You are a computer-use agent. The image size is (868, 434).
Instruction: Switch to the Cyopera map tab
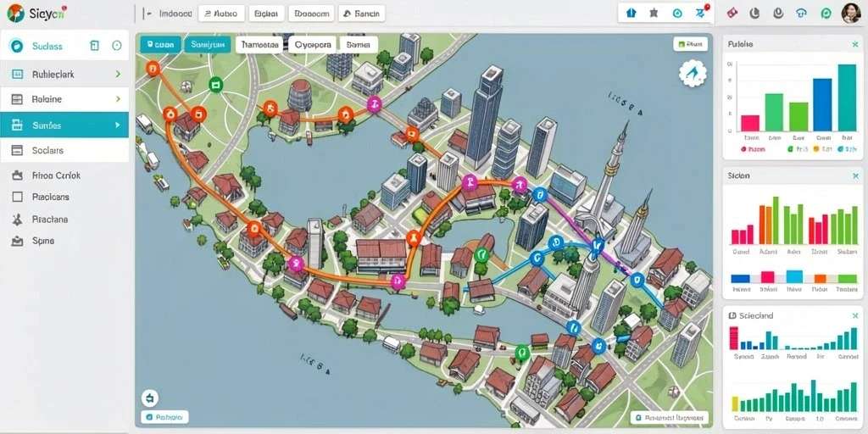[x=313, y=44]
